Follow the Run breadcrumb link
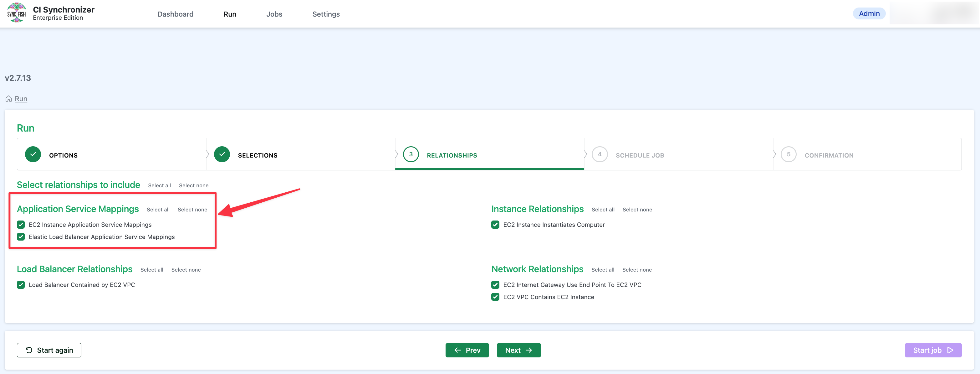980x374 pixels. (x=21, y=99)
